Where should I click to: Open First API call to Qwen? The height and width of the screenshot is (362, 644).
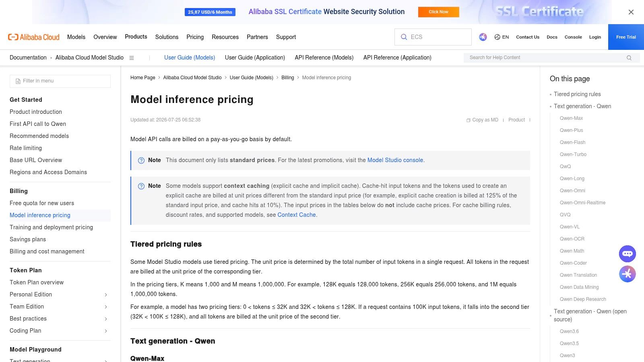pyautogui.click(x=38, y=124)
